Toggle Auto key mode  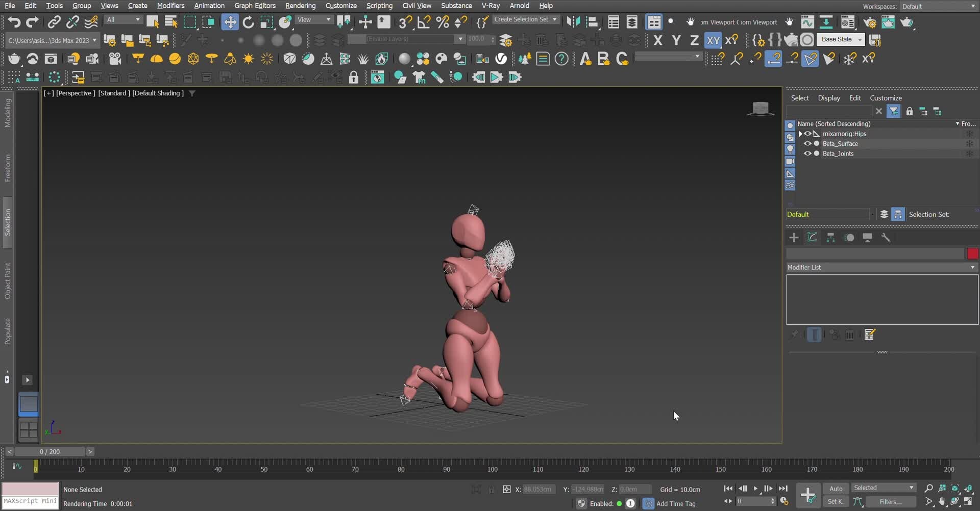coord(836,489)
